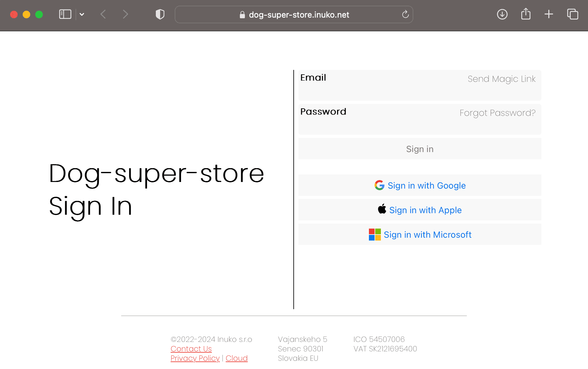Reload the page with the refresh icon
588x369 pixels.
coord(405,14)
